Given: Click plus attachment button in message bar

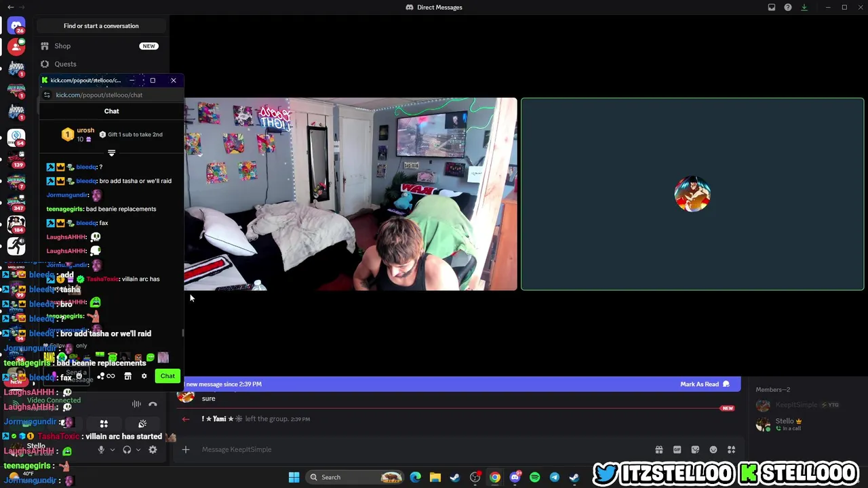Looking at the screenshot, I should pos(185,449).
